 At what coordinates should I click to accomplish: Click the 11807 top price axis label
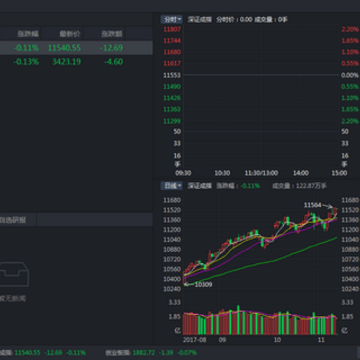pyautogui.click(x=172, y=29)
